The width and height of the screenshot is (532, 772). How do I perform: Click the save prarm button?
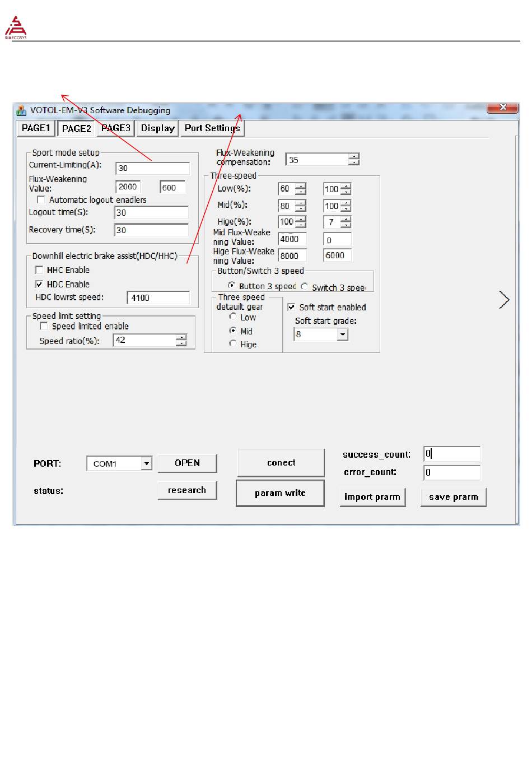tap(454, 497)
